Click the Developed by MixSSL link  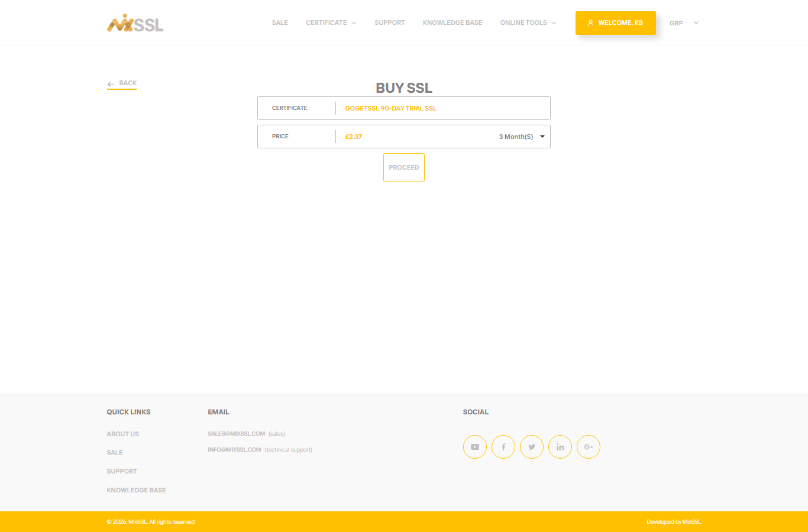[674, 522]
